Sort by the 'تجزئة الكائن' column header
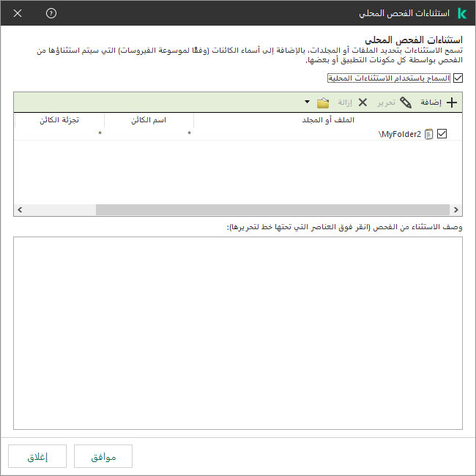476x476 pixels. pyautogui.click(x=59, y=120)
